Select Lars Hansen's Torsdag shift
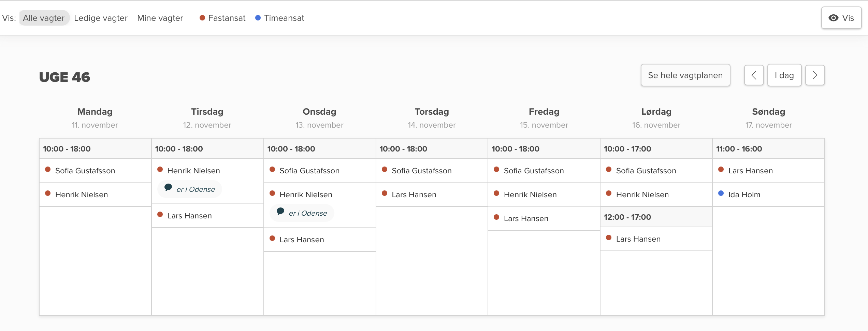868x331 pixels. tap(414, 195)
